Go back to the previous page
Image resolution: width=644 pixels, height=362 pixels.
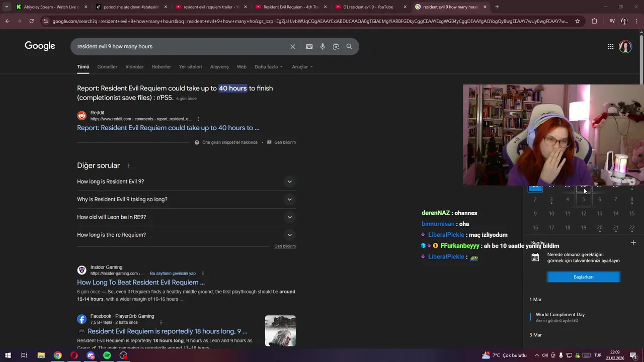click(7, 21)
